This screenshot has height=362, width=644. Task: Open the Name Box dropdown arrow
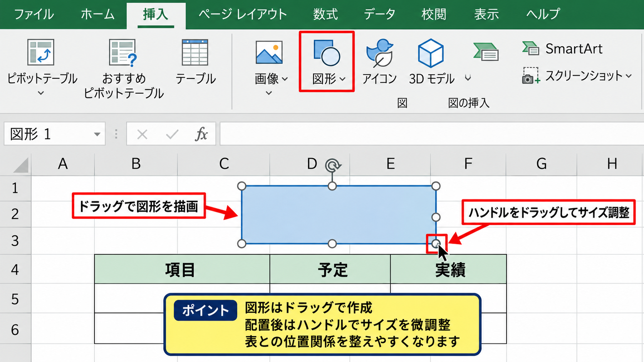(97, 134)
